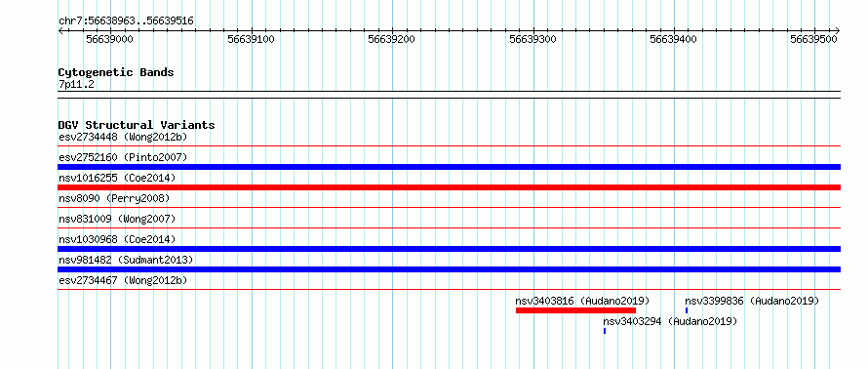868x369 pixels.
Task: Click the ruler's left arrow end
Action: click(x=60, y=30)
